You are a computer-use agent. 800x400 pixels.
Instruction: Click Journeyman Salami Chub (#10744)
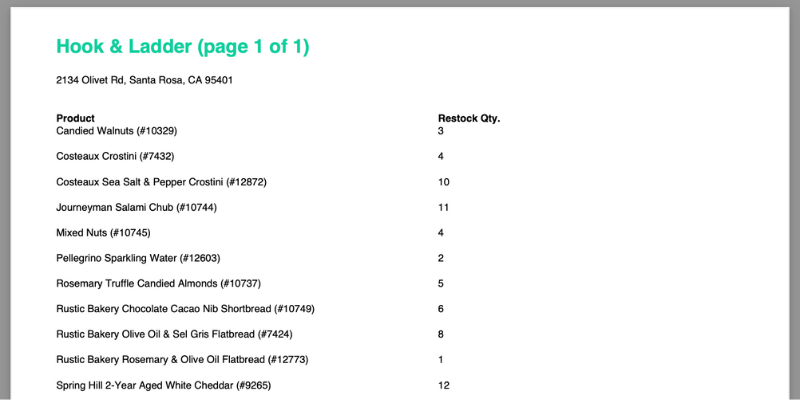click(x=136, y=208)
